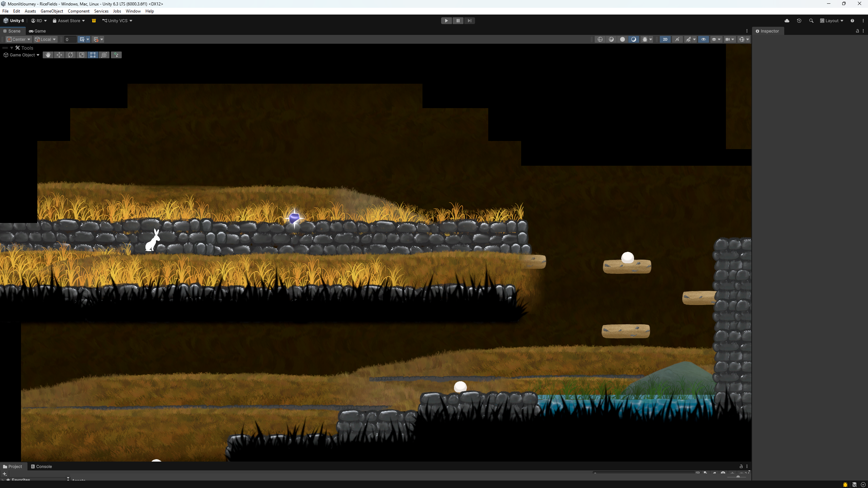868x488 pixels.
Task: Select the Move tool in Tools overlay
Action: (x=59, y=55)
